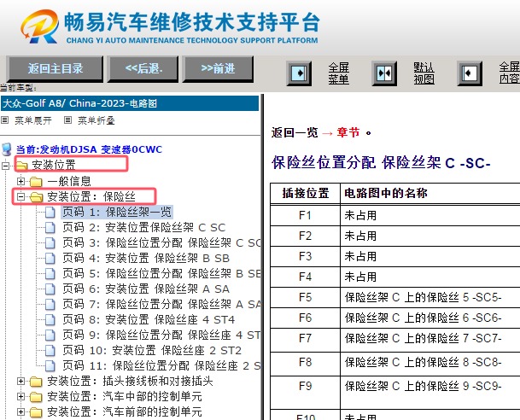The width and height of the screenshot is (520, 420).
Task: Click the 返回主目录 button
Action: (x=55, y=68)
